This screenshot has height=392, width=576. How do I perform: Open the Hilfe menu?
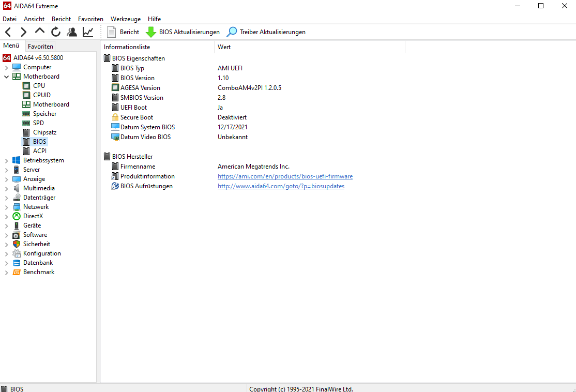pos(154,19)
